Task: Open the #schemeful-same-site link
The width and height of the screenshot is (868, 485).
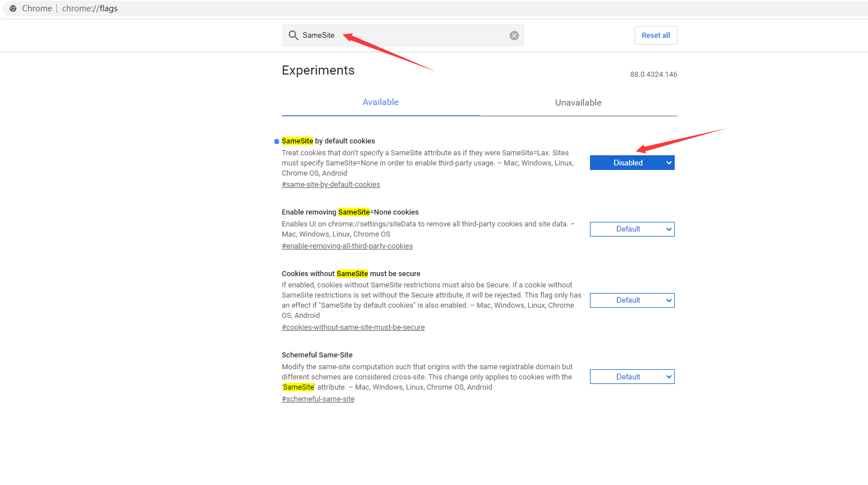Action: pos(318,399)
